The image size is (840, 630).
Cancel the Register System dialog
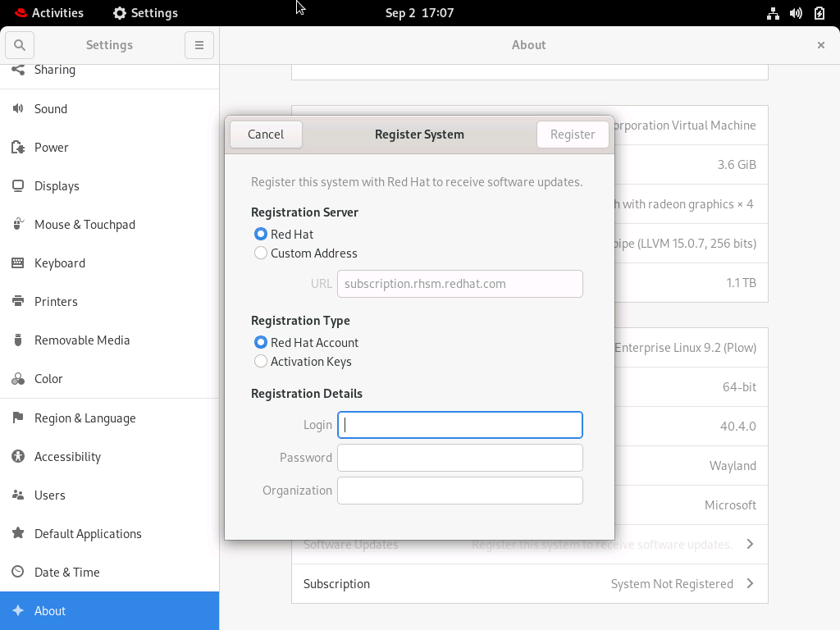pos(266,135)
